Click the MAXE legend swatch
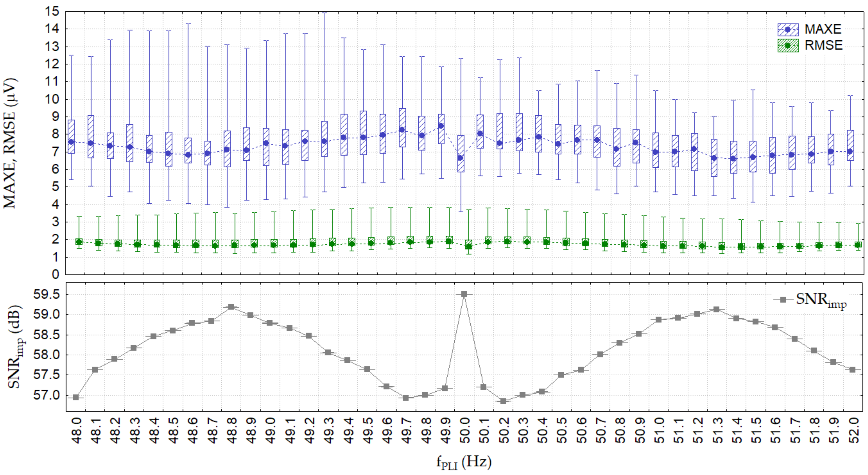The image size is (868, 475). click(788, 30)
